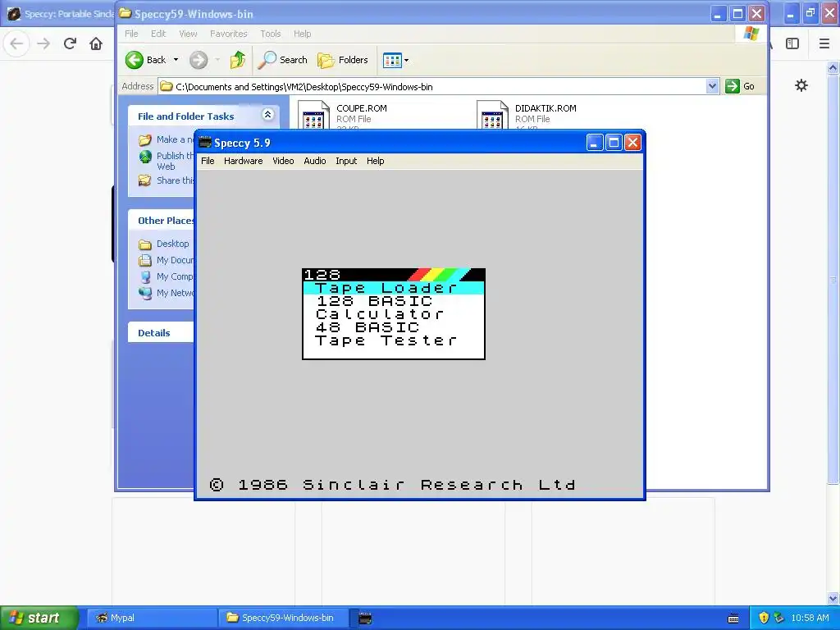
Task: Select the DIDAKTIK.ROM file icon
Action: (492, 115)
